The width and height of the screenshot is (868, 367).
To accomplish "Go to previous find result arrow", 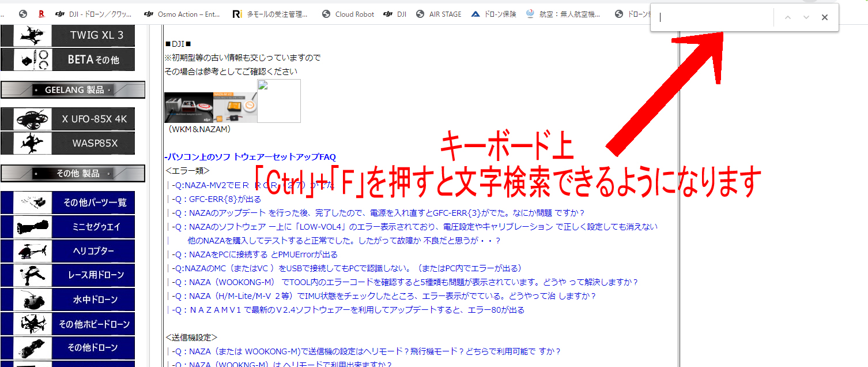I will pos(788,17).
